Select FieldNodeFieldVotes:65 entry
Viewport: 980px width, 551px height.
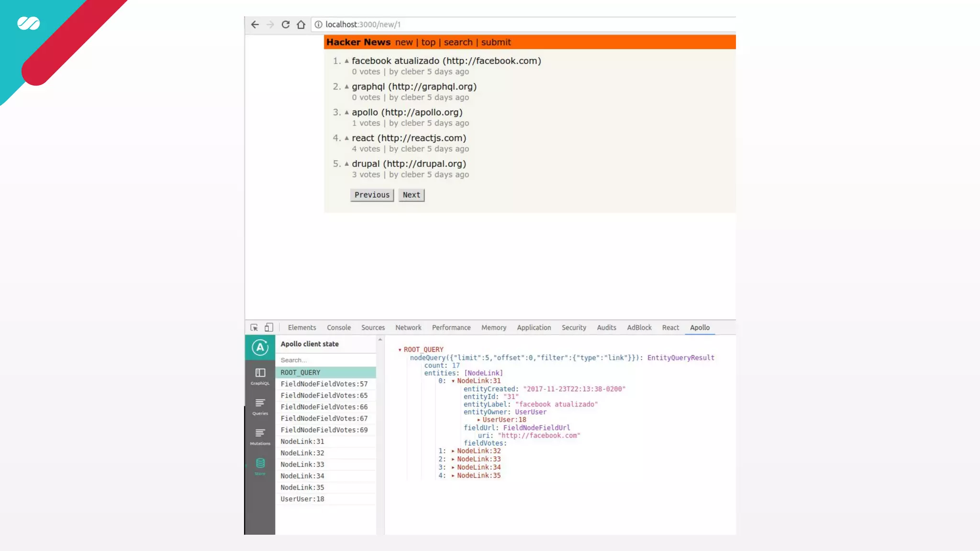(325, 396)
